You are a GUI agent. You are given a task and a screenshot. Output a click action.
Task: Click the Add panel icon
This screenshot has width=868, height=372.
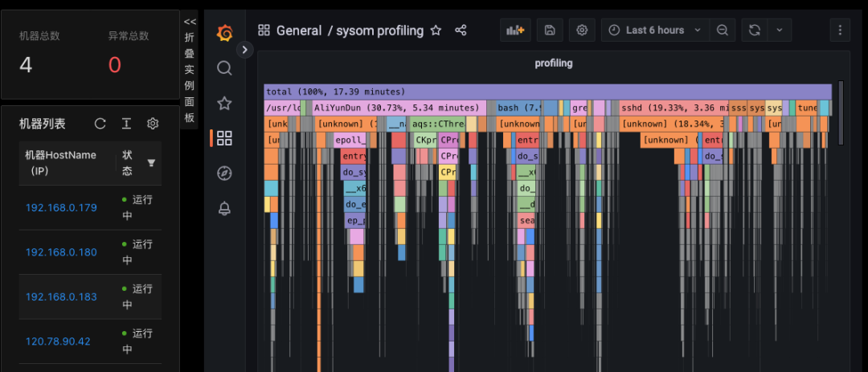click(515, 31)
